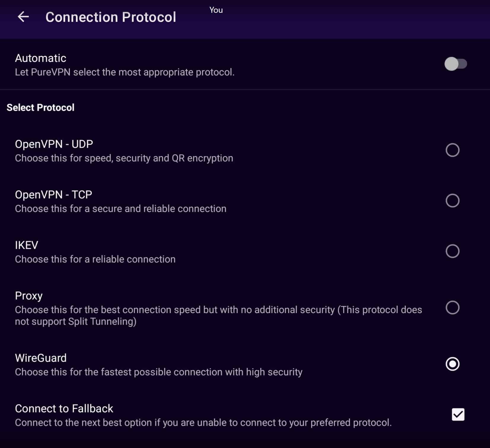Click 'Let PureVPN select' description text
Screen dimensions: 490x448
point(125,72)
